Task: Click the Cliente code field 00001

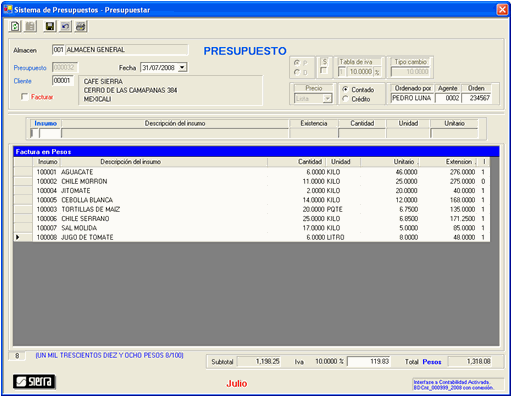Action: pos(62,81)
